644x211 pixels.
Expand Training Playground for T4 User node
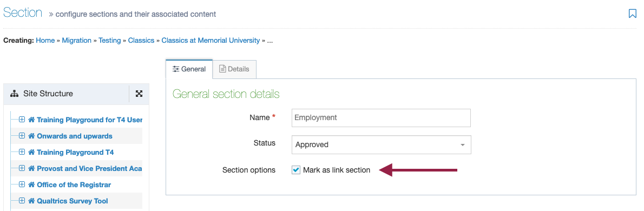point(22,120)
